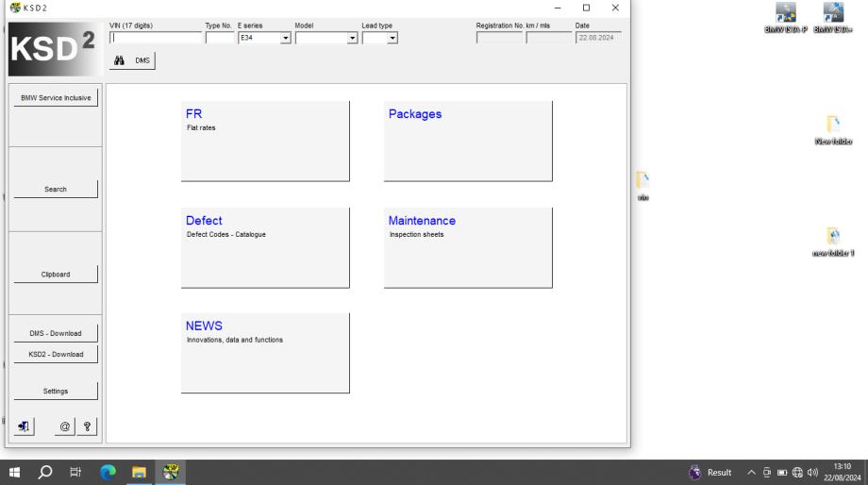Open taskbar search magnifier
868x485 pixels.
tap(45, 473)
